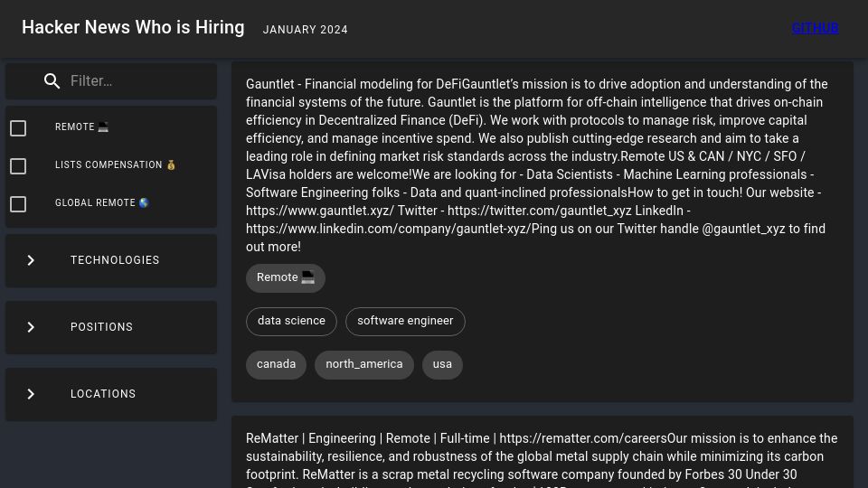Click the ReMatter job posting text
Image resolution: width=868 pixels, height=488 pixels.
[x=542, y=459]
